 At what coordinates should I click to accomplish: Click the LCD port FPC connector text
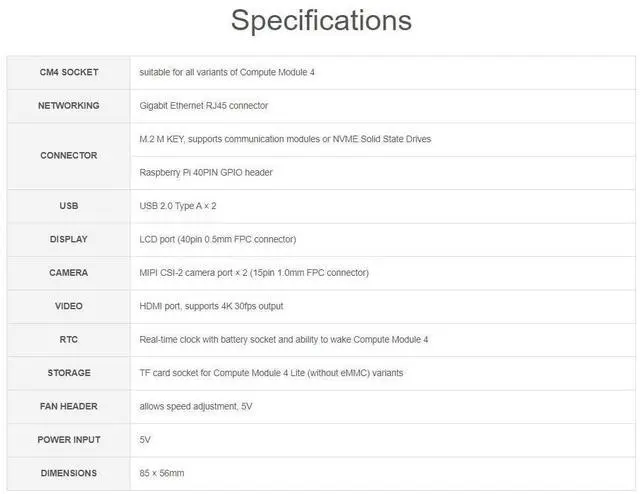(217, 239)
